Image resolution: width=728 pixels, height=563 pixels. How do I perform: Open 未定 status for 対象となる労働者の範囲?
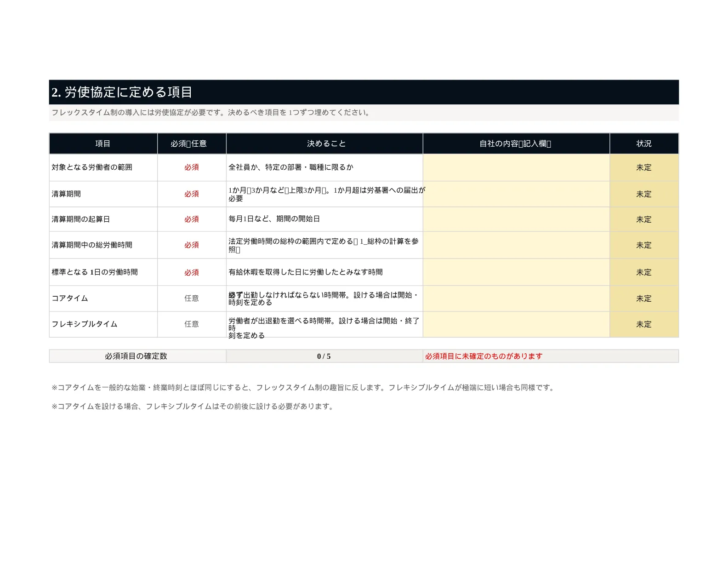[644, 167]
